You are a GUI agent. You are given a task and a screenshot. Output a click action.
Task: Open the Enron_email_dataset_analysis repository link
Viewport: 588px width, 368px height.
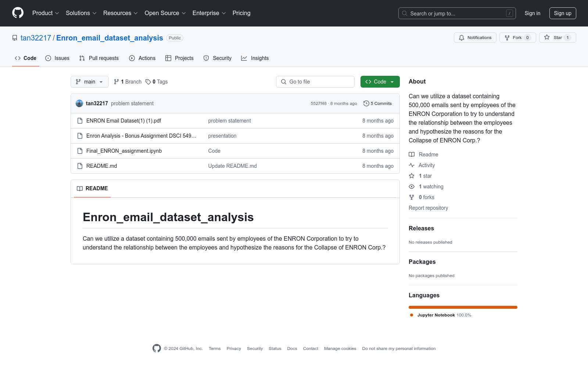pyautogui.click(x=110, y=38)
